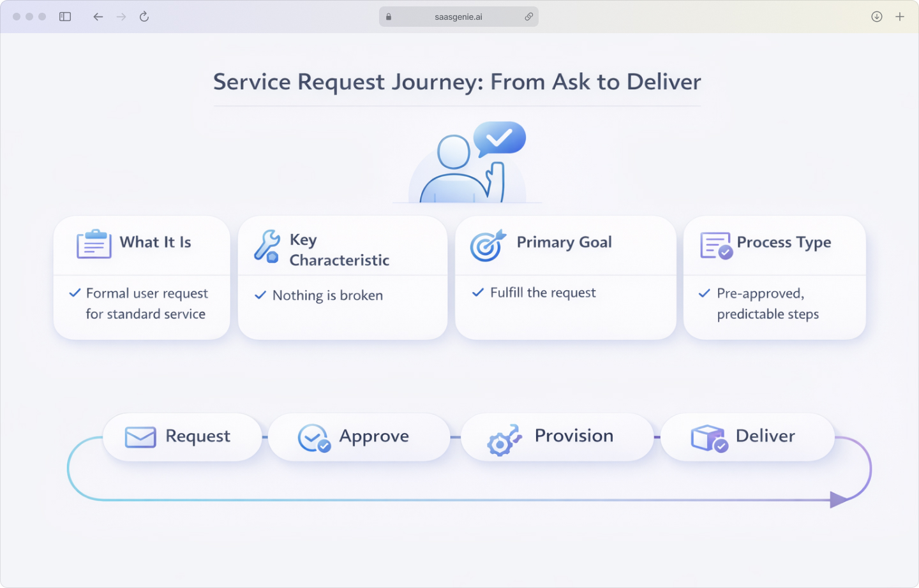Click the Request step in the journey flow
The width and height of the screenshot is (919, 588).
tap(182, 437)
